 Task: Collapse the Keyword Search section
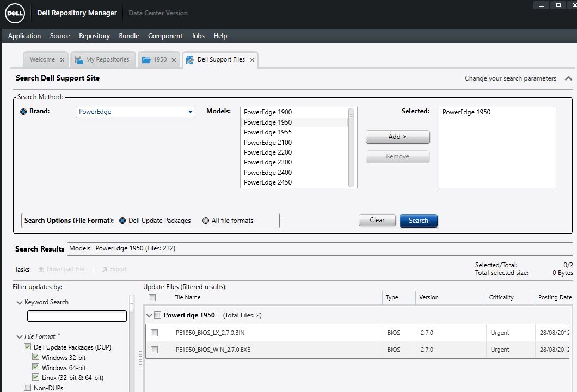(20, 303)
